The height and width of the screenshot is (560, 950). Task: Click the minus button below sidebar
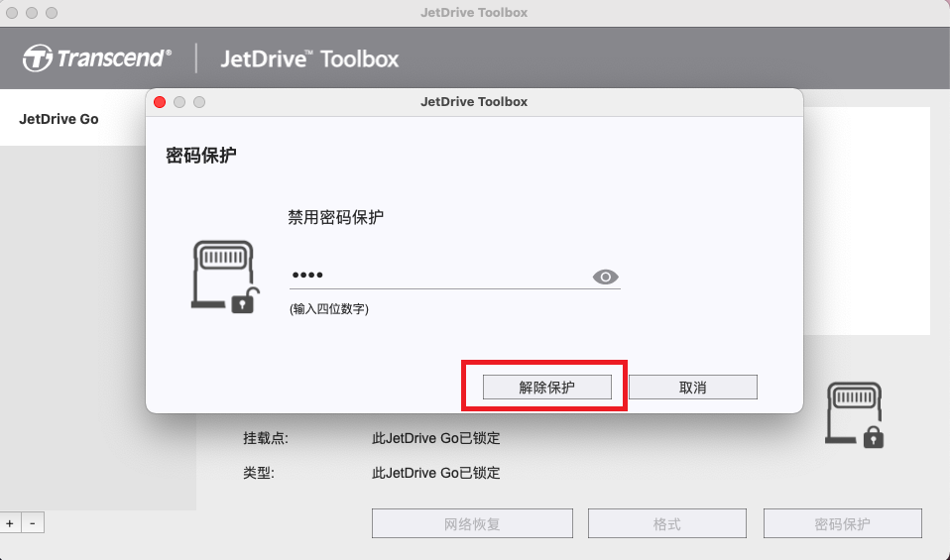click(x=33, y=523)
